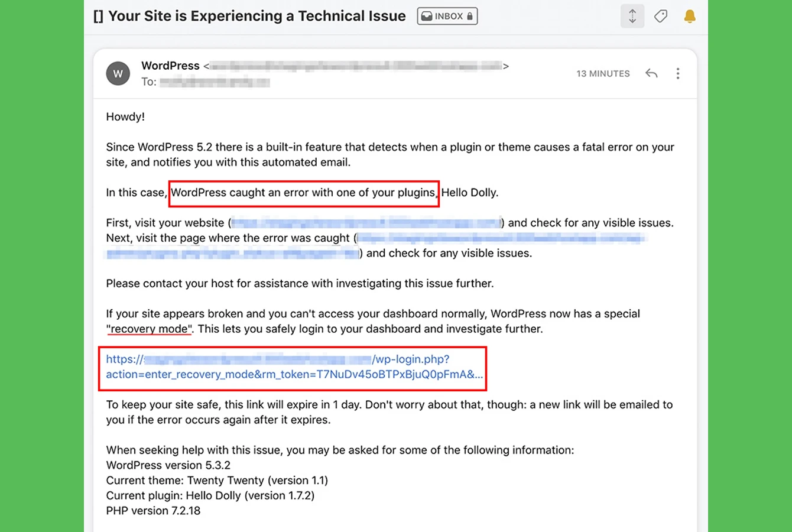Screen dimensions: 792x532
Task: Click the "Howdy!" greeting line
Action: pos(125,116)
